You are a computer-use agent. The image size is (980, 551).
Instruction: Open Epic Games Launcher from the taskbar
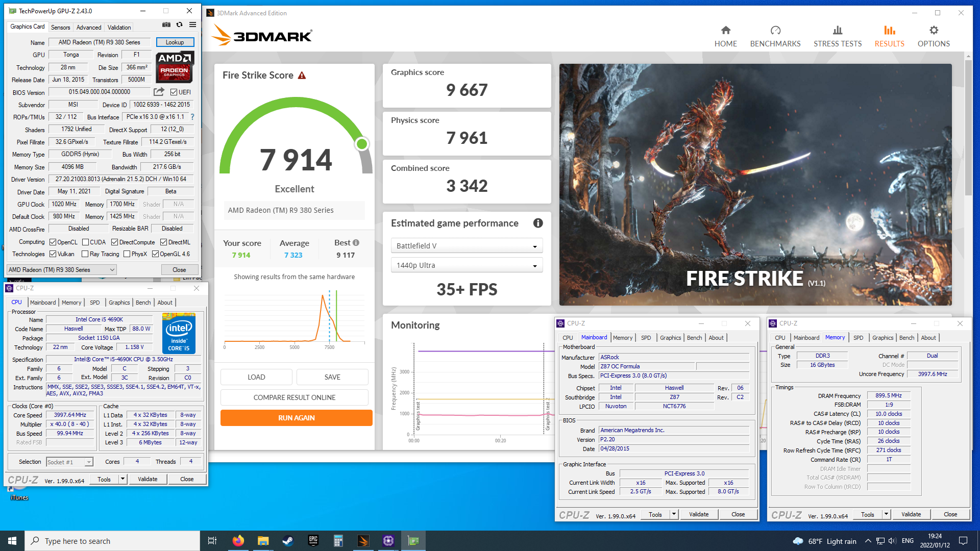coord(313,541)
